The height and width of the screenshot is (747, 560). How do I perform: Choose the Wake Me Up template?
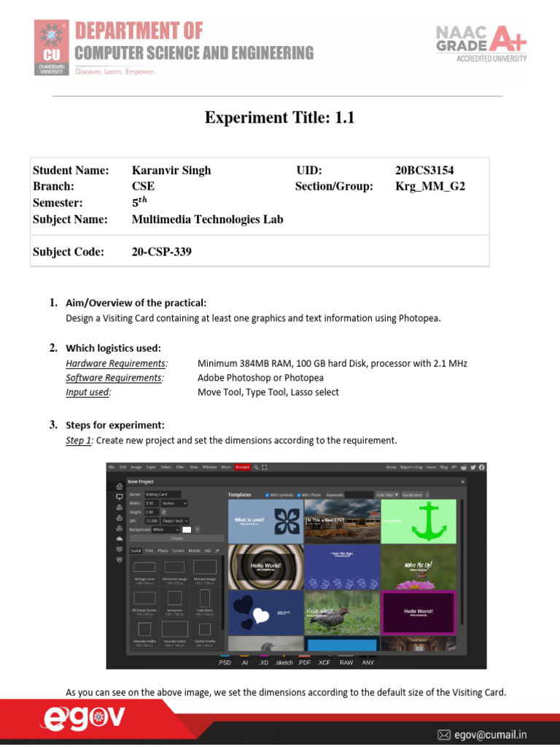coord(419,567)
